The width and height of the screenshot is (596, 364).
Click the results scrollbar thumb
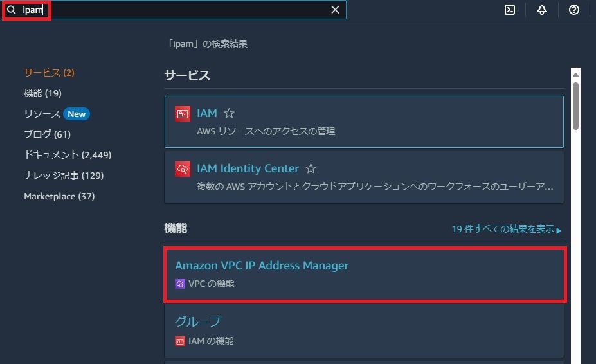click(x=575, y=106)
